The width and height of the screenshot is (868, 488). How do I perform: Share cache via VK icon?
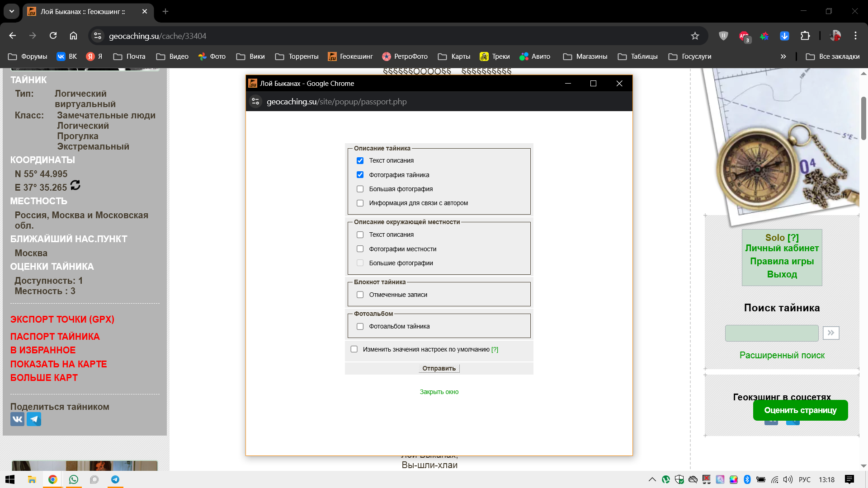coord(17,419)
